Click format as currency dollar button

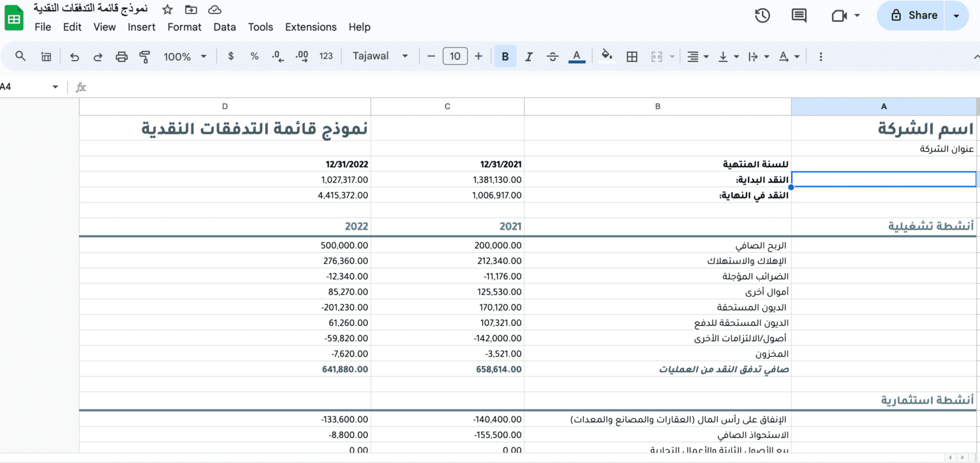[x=231, y=57]
